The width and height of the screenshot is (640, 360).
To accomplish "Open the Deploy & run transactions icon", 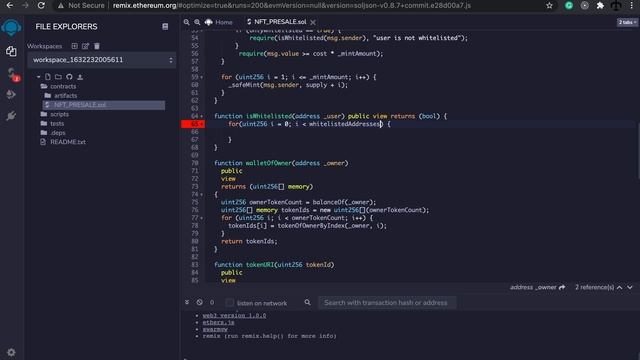I will (11, 95).
